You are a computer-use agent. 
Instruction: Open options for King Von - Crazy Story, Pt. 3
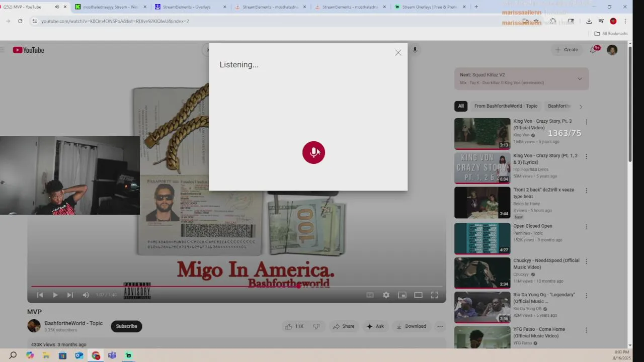(586, 122)
